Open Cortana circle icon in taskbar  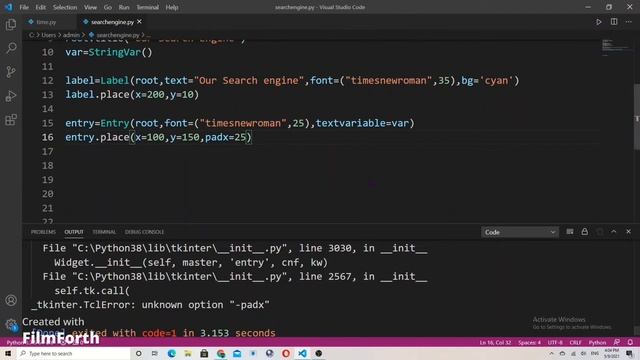138,353
